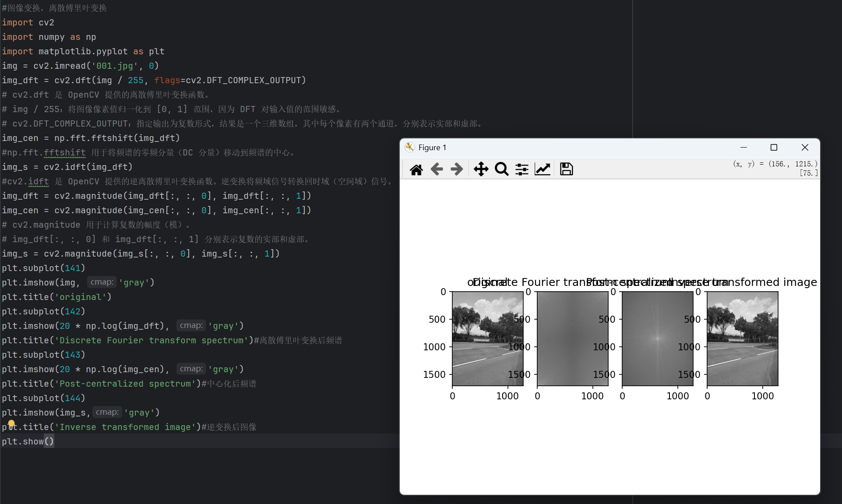Viewport: 842px width, 504px height.
Task: Place cursor on the plt.show() line
Action: tap(26, 441)
